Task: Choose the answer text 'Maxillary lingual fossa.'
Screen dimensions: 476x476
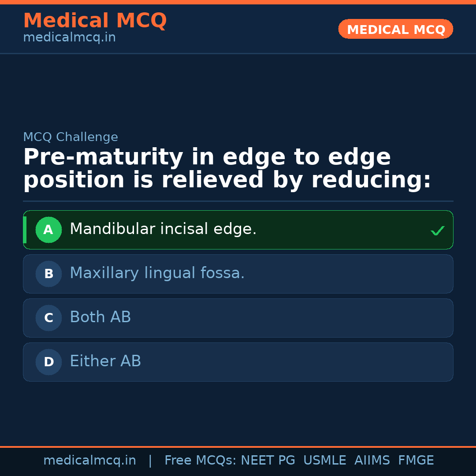Action: tap(157, 273)
